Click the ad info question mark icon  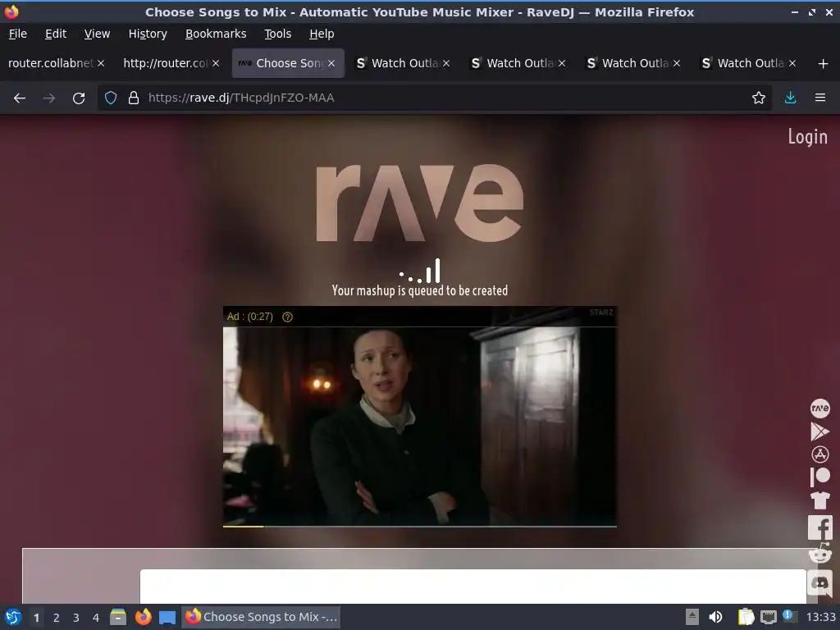(x=288, y=317)
